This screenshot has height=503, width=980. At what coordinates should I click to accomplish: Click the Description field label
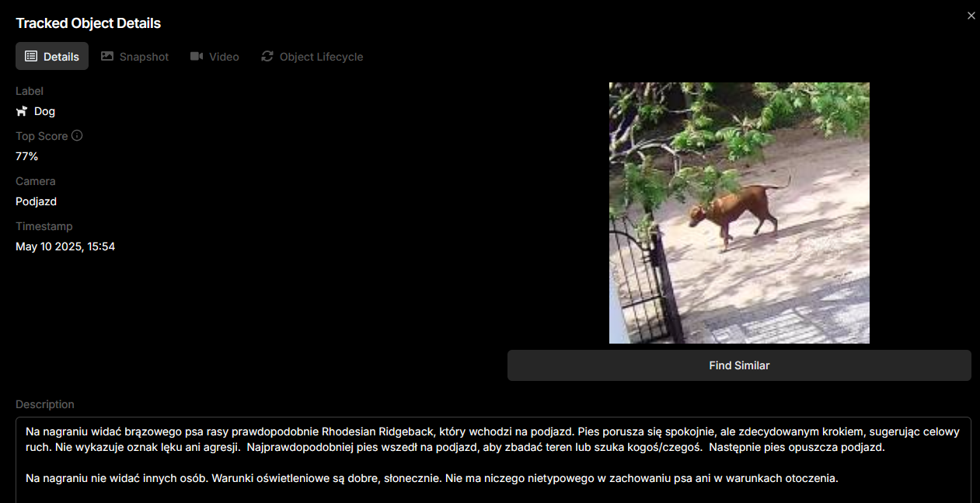45,404
